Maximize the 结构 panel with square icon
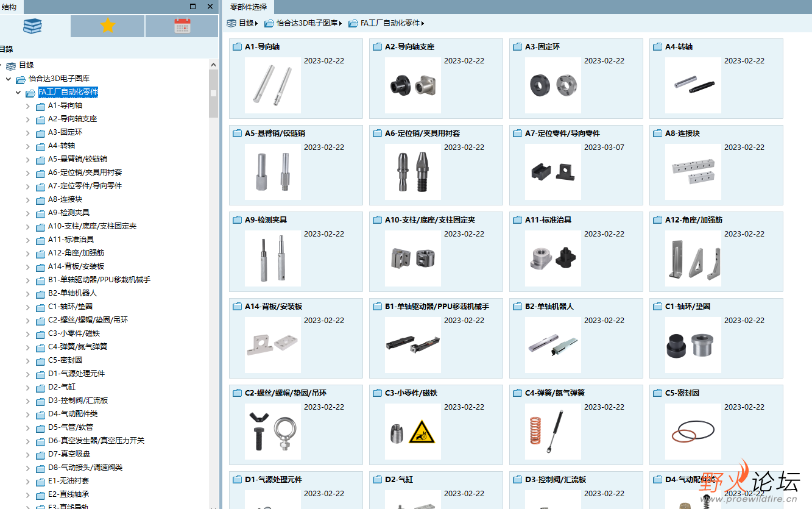Image resolution: width=812 pixels, height=509 pixels. [193, 7]
